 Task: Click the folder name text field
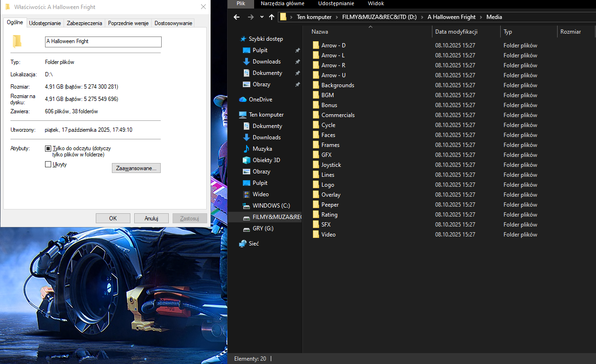click(x=103, y=42)
